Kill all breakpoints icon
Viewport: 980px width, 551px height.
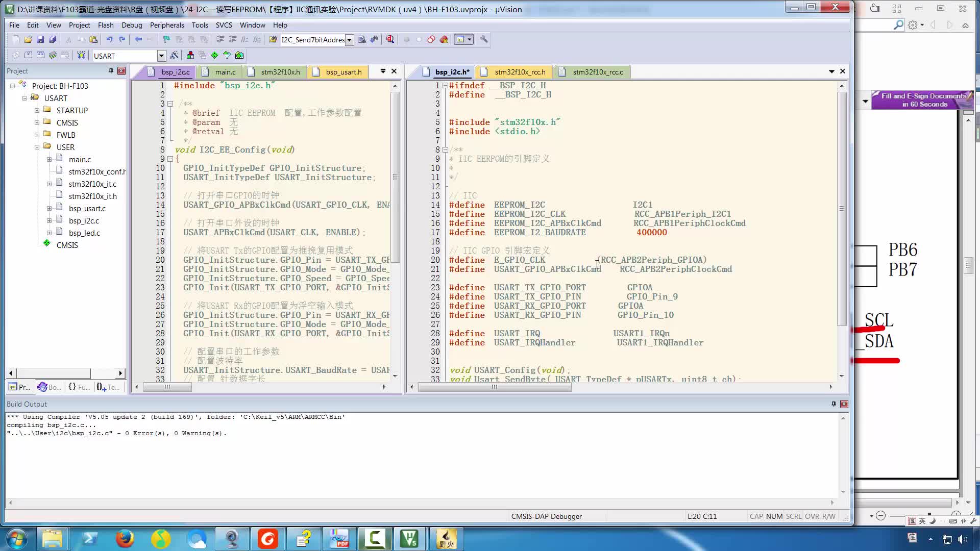tap(444, 39)
